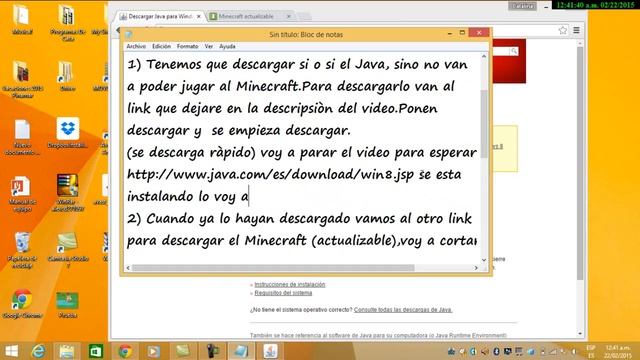Switch to Notepad via the taskbar icon
Viewport: 640px width, 360px height.
241,351
